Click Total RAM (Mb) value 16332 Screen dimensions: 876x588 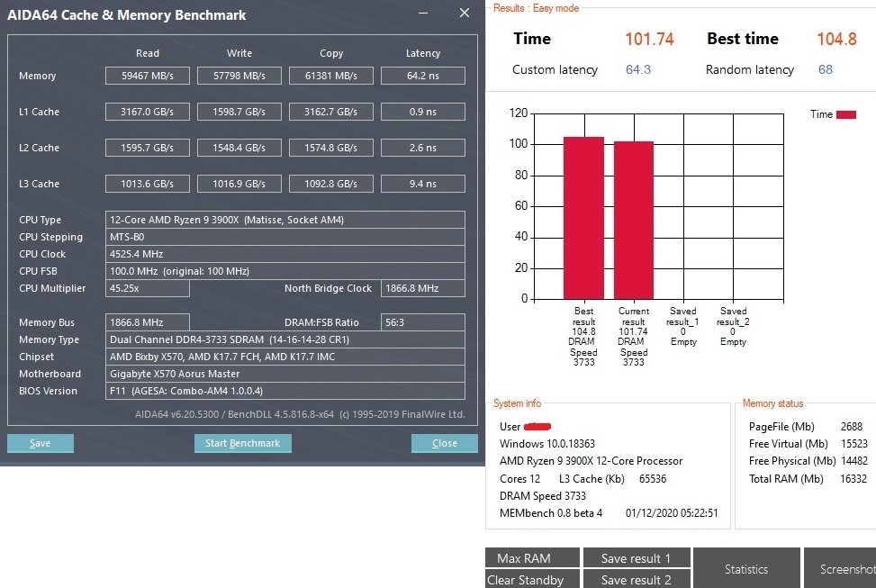[853, 478]
